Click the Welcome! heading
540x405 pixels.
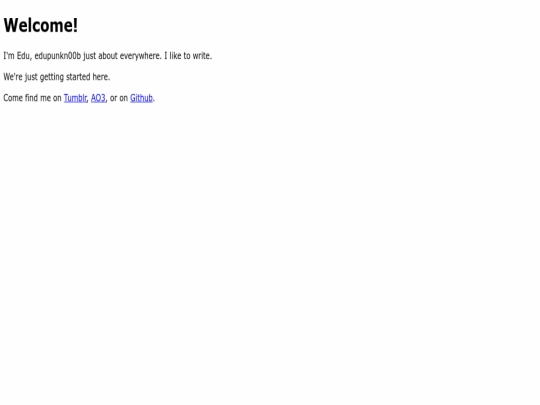click(x=41, y=25)
